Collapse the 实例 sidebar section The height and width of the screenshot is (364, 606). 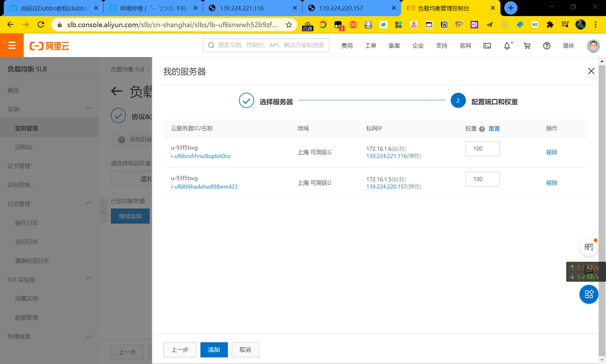(89, 108)
